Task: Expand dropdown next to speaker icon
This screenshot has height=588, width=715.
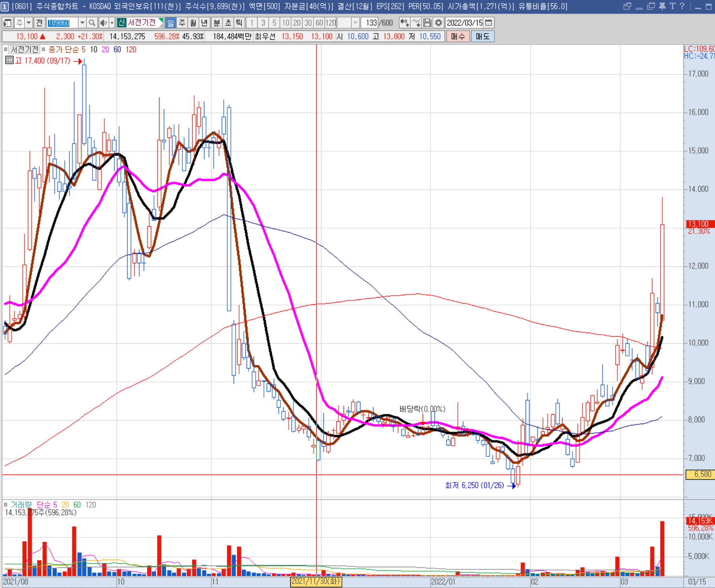Action: pyautogui.click(x=112, y=23)
